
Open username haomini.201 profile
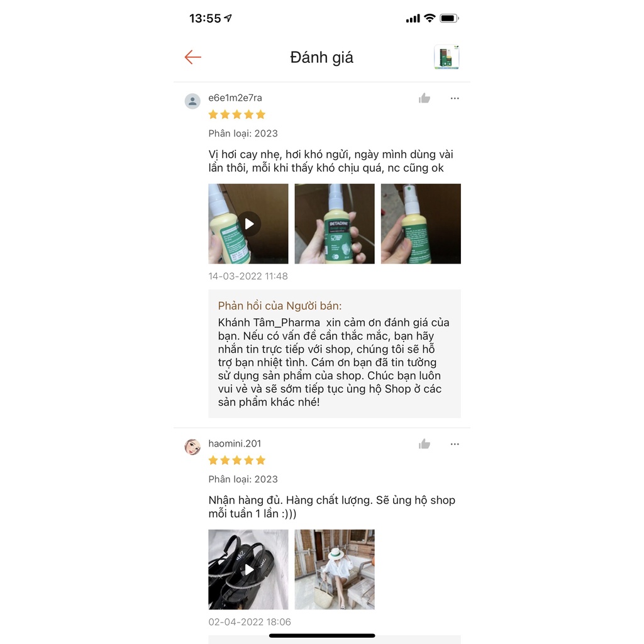click(235, 443)
